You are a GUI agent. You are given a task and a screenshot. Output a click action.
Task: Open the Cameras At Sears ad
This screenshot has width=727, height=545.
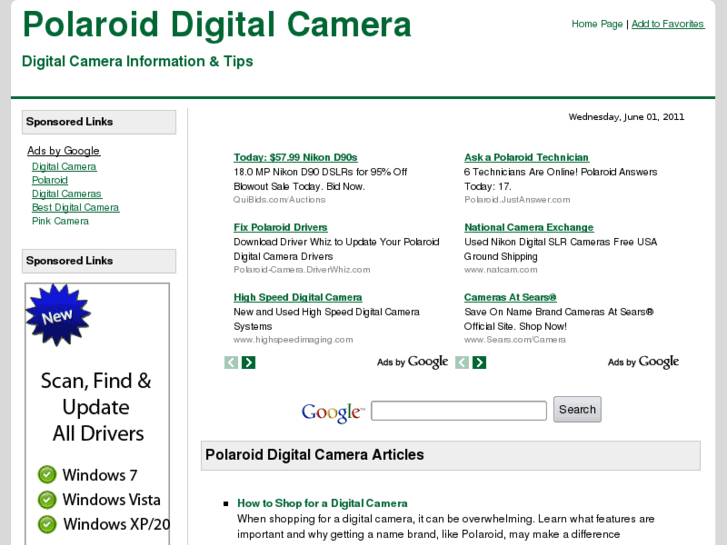(510, 297)
